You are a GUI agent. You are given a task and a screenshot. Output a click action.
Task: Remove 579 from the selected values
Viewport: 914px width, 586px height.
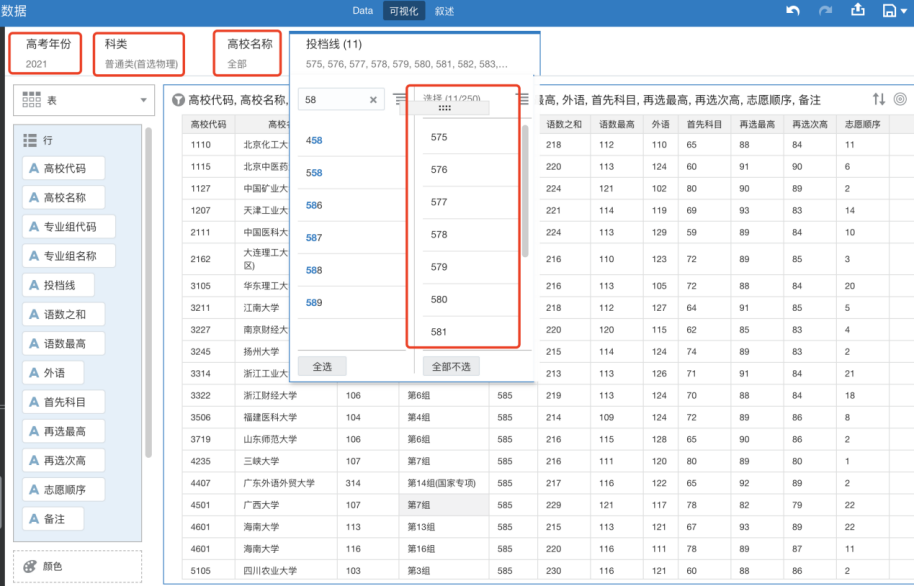(x=471, y=267)
